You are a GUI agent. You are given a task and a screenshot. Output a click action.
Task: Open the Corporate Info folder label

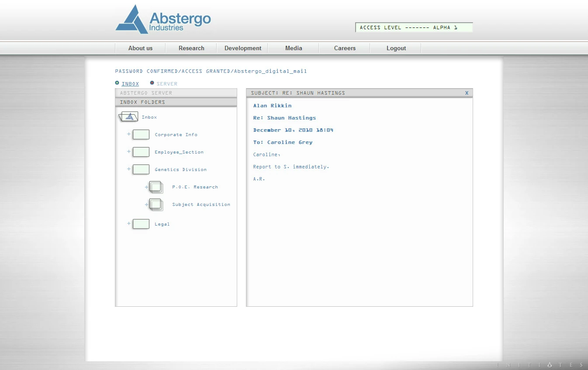click(176, 135)
